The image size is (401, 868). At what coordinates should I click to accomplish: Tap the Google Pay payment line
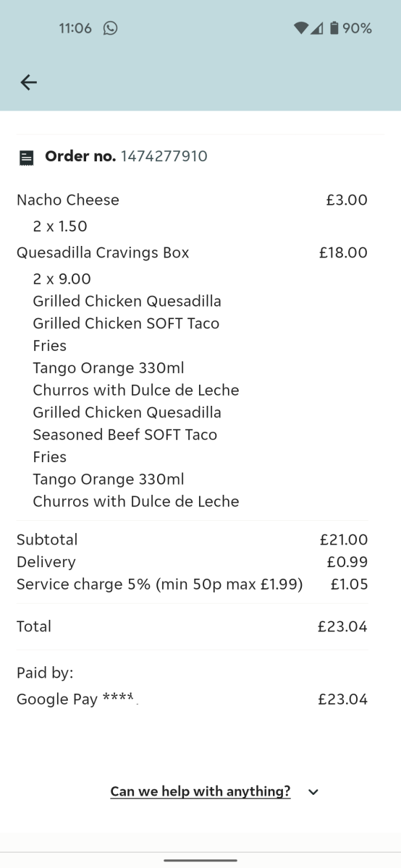pos(192,699)
